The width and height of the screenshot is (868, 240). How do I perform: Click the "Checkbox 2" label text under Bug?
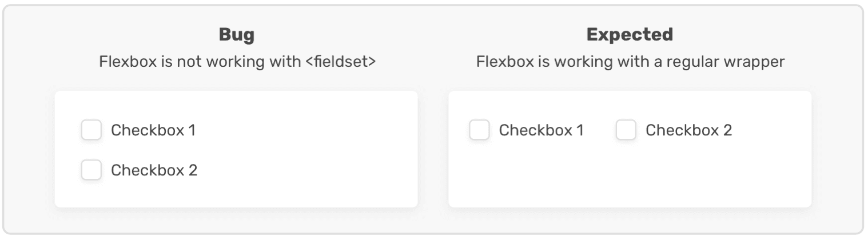(x=154, y=170)
